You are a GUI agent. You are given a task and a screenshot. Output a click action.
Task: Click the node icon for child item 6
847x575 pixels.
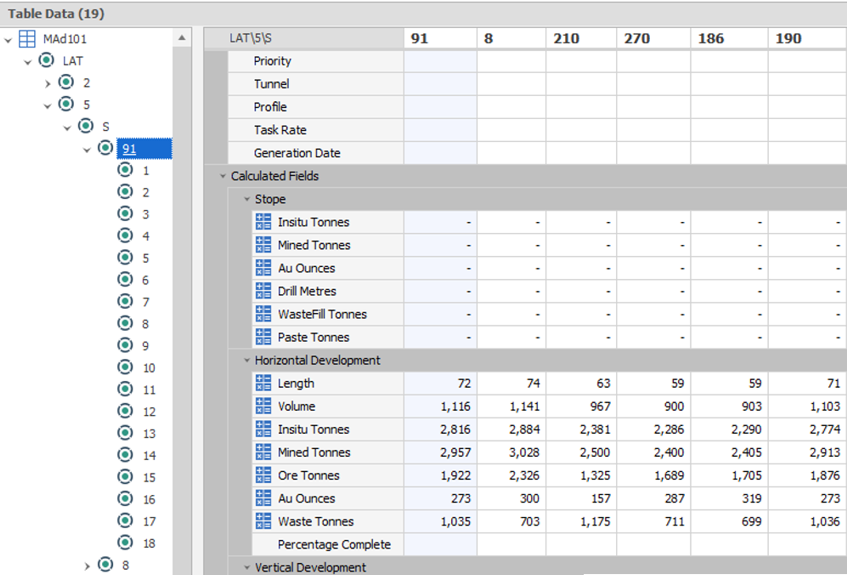125,279
